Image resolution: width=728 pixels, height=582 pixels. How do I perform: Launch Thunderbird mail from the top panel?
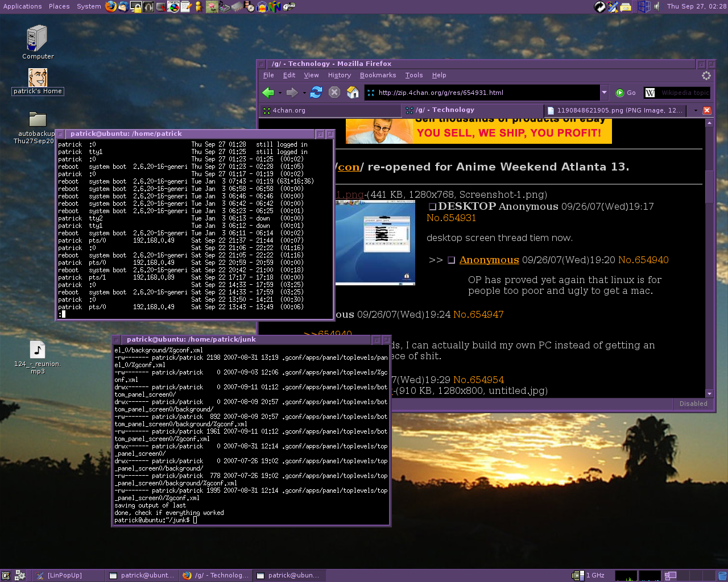tap(123, 7)
